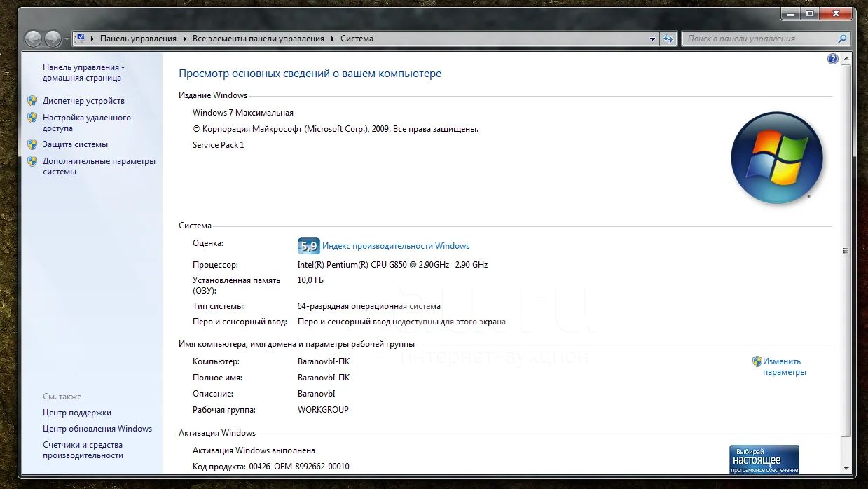Click the Forward navigation arrow button
This screenshot has height=489, width=868.
[x=53, y=39]
